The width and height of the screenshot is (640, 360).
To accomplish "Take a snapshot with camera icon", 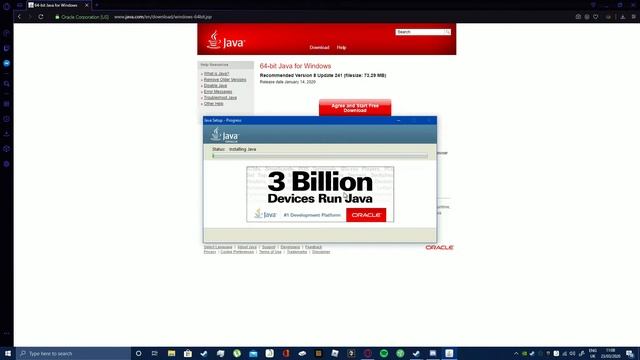I will click(578, 17).
